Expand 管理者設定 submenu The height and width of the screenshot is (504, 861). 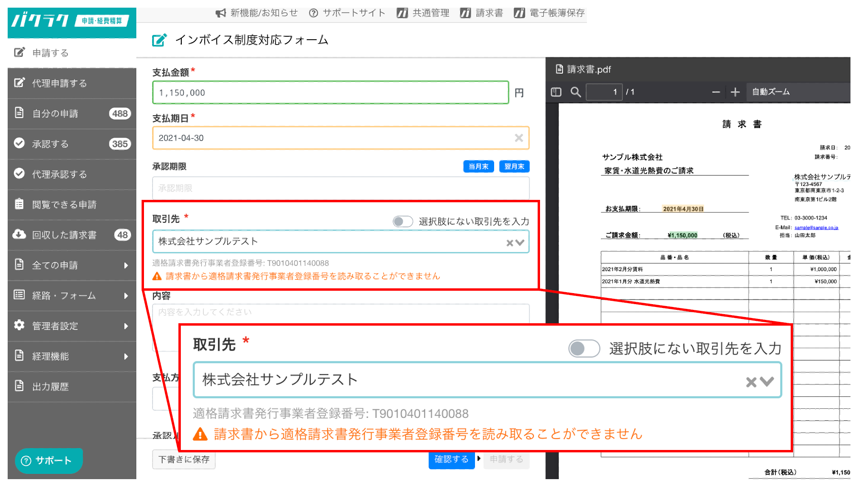click(72, 326)
